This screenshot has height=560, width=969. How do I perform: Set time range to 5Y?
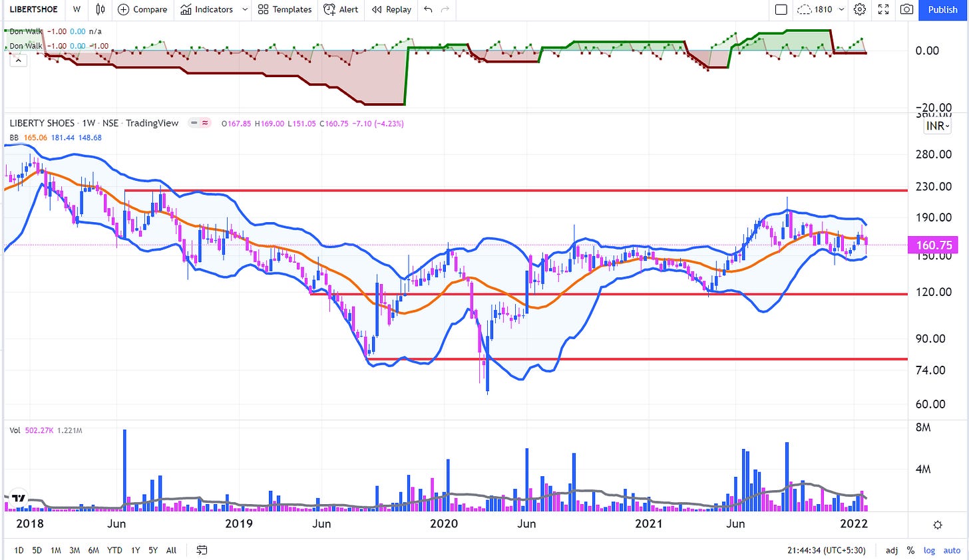click(153, 550)
